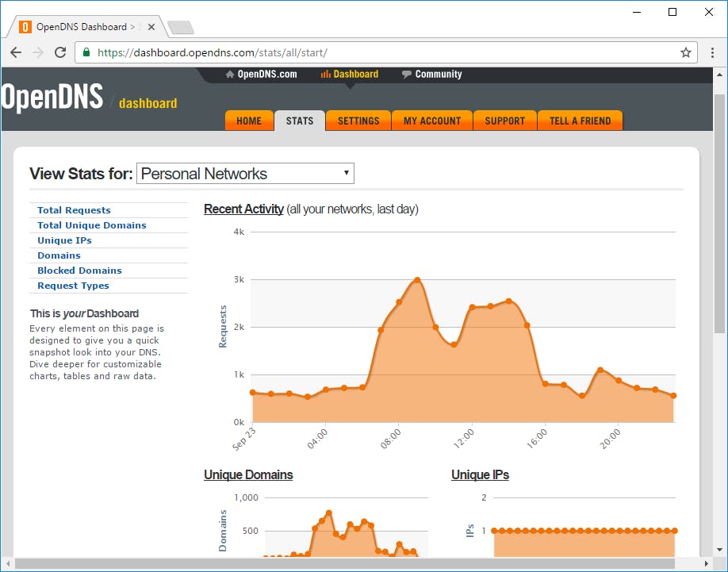Switch to the HOME tab
728x572 pixels.
(x=249, y=121)
